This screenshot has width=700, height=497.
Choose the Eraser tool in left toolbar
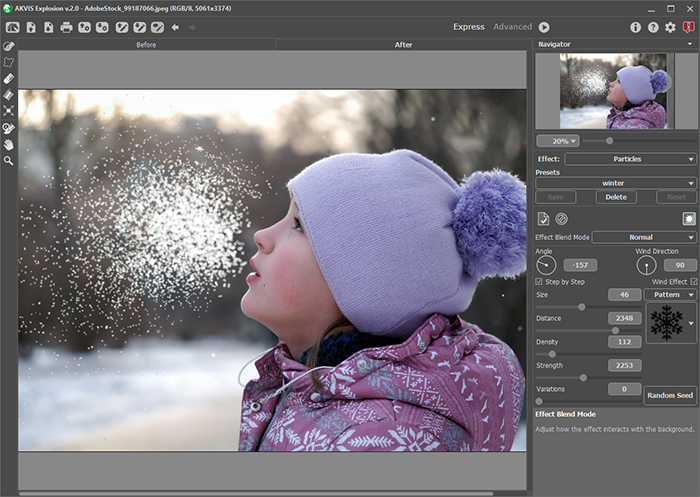9,78
